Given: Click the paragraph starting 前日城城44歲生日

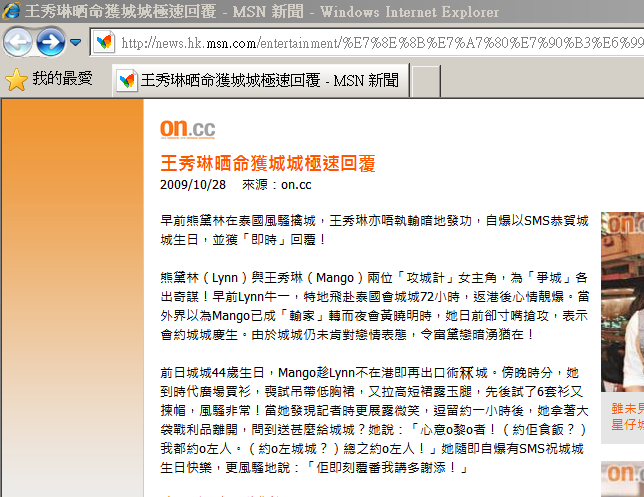Looking at the screenshot, I should coord(374,420).
